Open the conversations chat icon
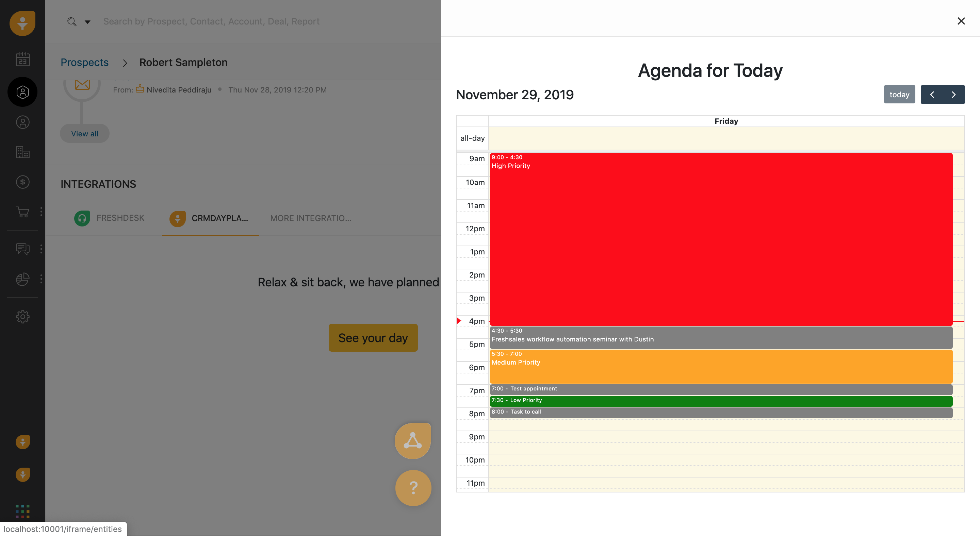This screenshot has width=980, height=536. click(22, 249)
